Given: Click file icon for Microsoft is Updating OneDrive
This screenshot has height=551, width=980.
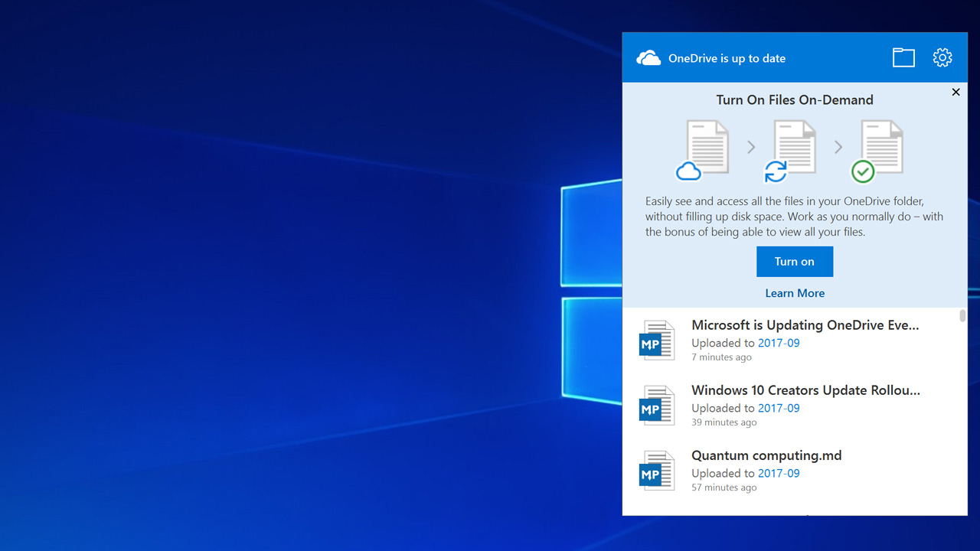Looking at the screenshot, I should [656, 341].
